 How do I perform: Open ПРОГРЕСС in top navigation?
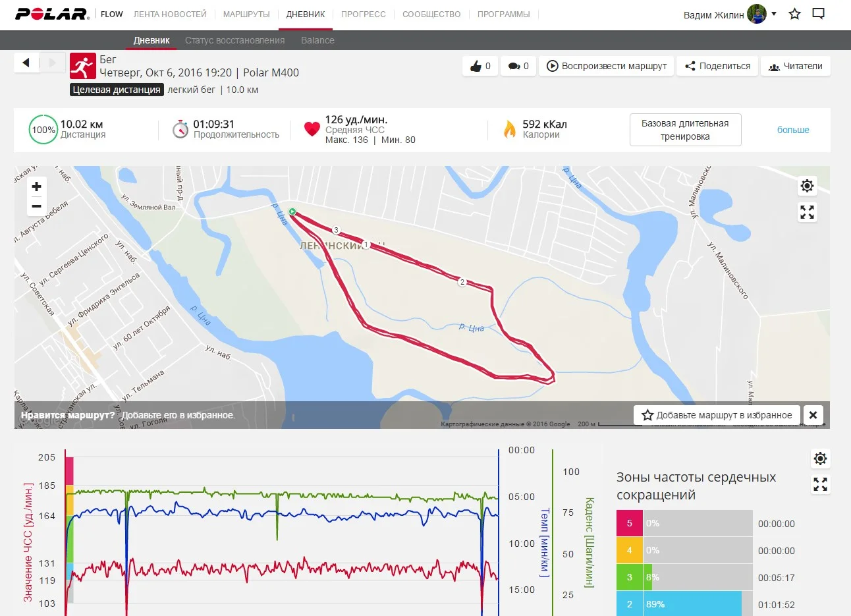coord(364,14)
